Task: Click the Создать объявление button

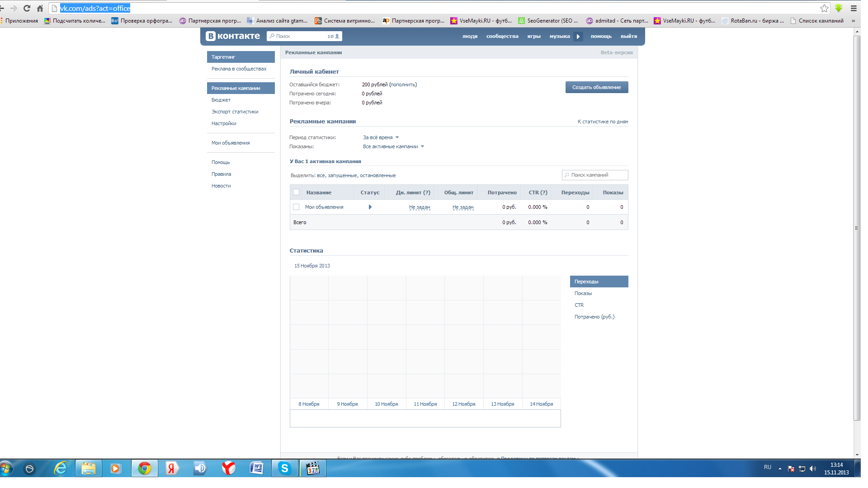Action: [x=596, y=87]
